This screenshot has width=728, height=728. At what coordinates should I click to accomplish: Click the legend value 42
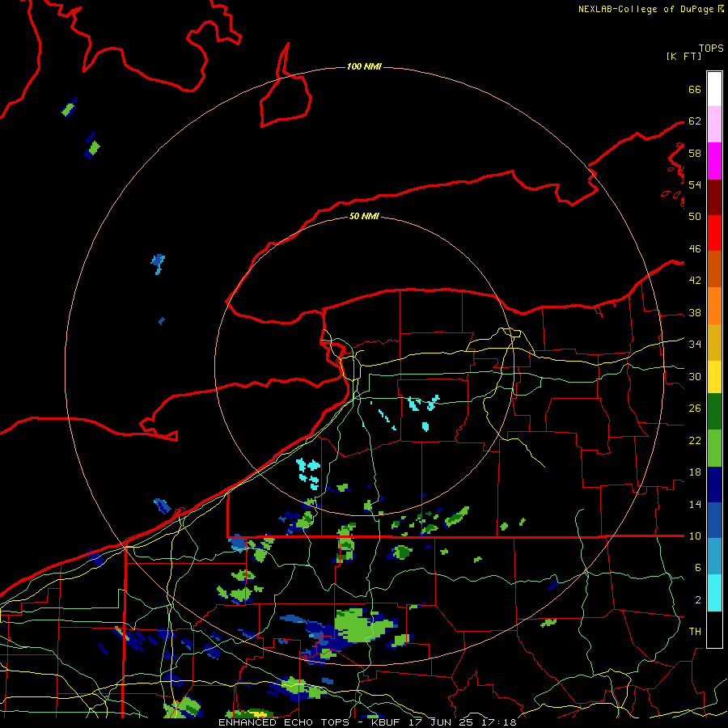(695, 280)
